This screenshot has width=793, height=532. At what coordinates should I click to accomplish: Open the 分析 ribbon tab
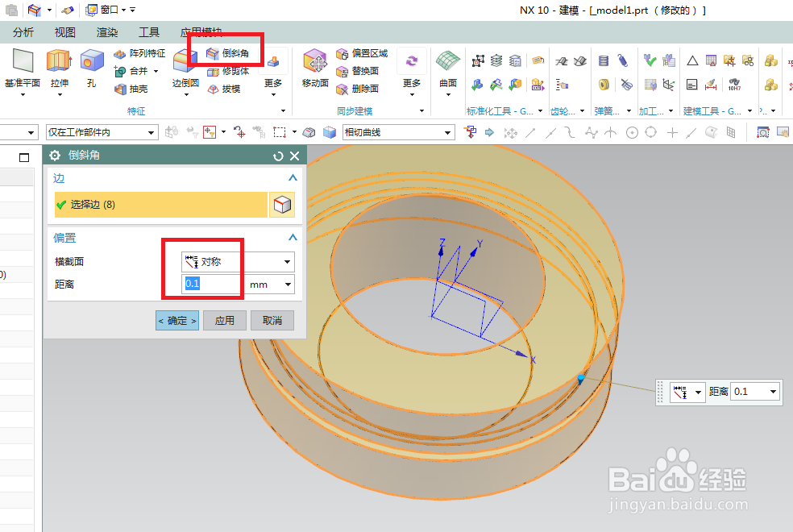coord(23,32)
